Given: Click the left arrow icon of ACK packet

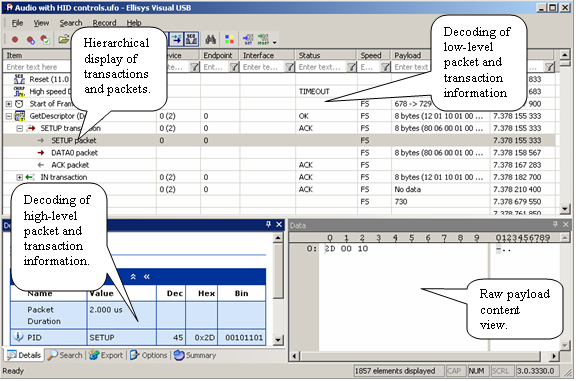Looking at the screenshot, I should point(41,165).
